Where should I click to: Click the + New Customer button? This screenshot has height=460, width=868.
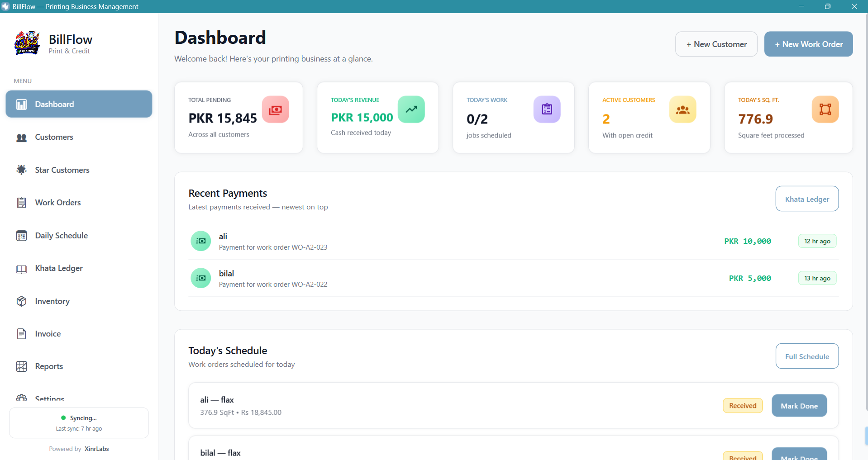point(716,44)
